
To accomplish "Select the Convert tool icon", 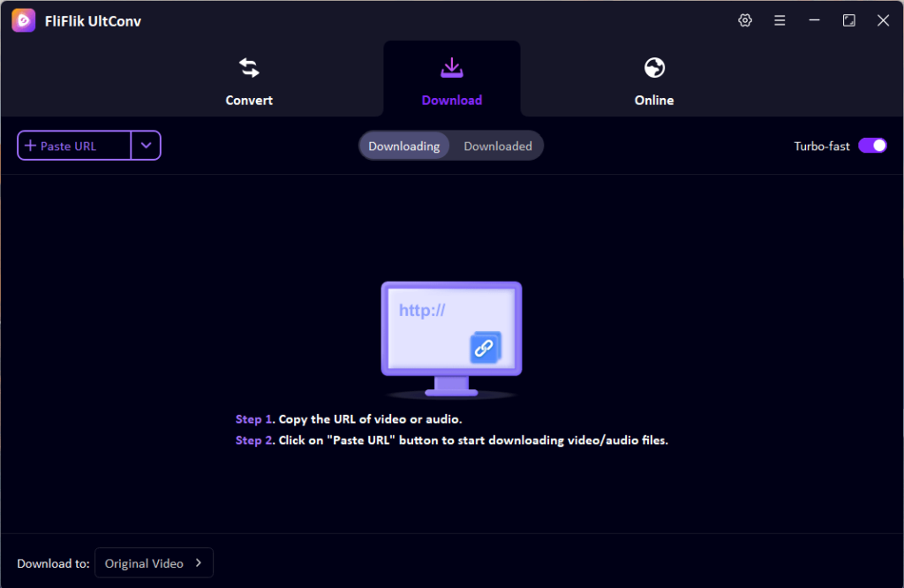I will click(x=248, y=68).
